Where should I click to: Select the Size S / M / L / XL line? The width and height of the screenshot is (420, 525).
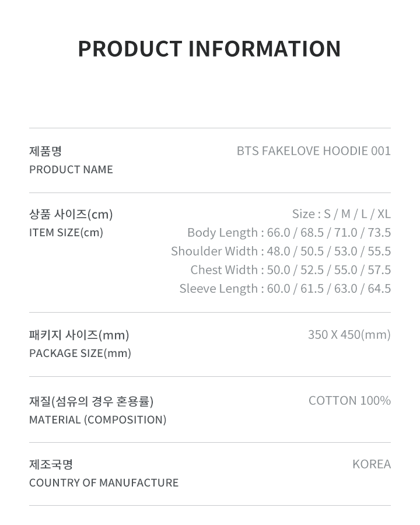[341, 214]
